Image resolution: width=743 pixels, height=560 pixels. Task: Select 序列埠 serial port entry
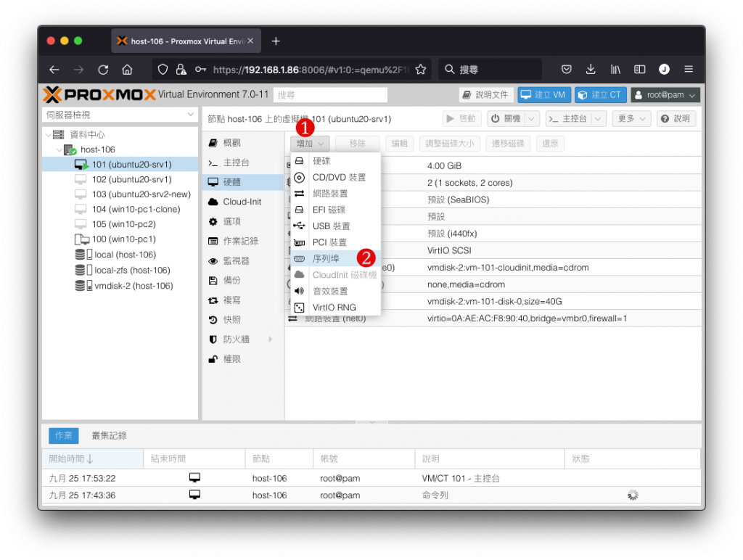(335, 259)
